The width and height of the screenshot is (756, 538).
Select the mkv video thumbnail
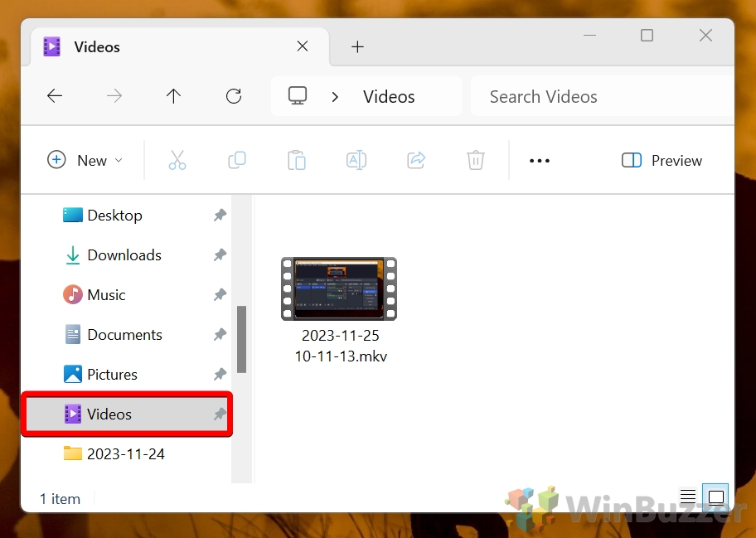(x=339, y=288)
